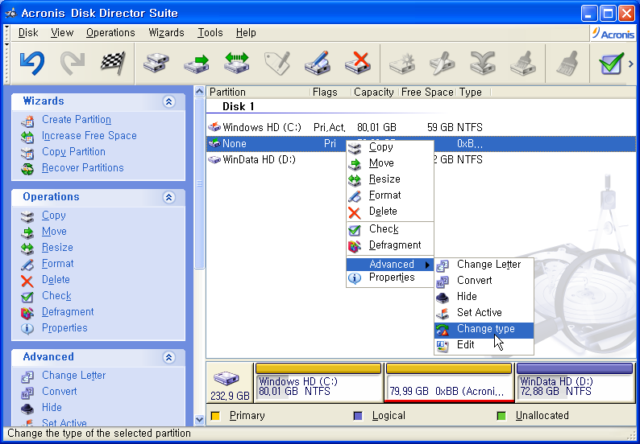Click the Redo toolbar icon
640x444 pixels.
pos(73,63)
